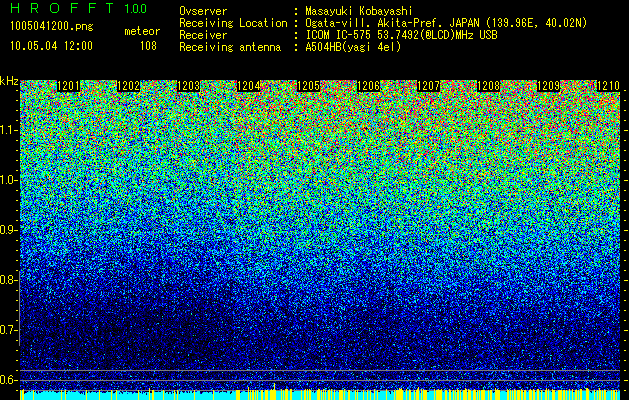Select the 1204 time marker
The image size is (629, 400).
pos(249,86)
